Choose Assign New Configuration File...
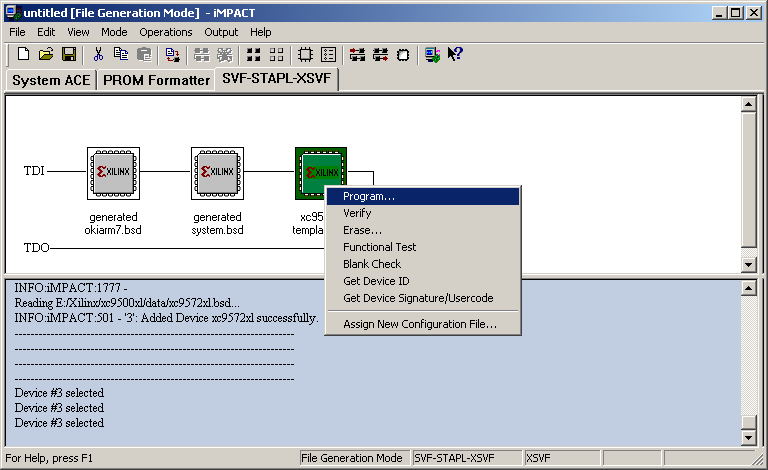The image size is (768, 470). (x=423, y=324)
